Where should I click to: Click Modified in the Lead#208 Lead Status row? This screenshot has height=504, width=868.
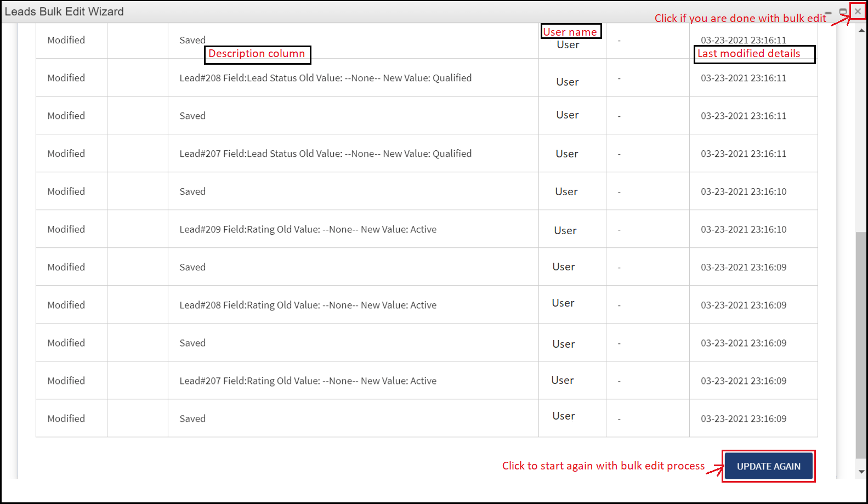pyautogui.click(x=66, y=78)
